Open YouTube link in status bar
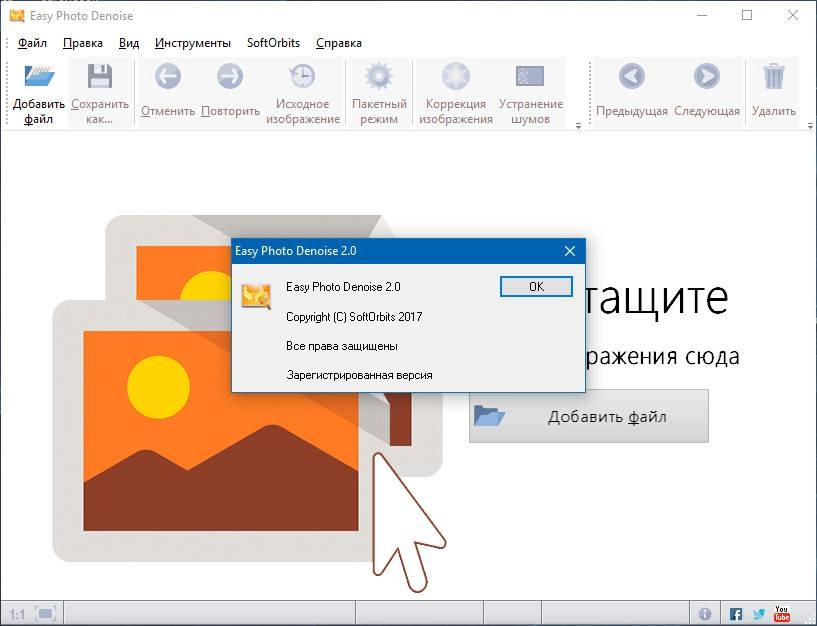 point(782,613)
